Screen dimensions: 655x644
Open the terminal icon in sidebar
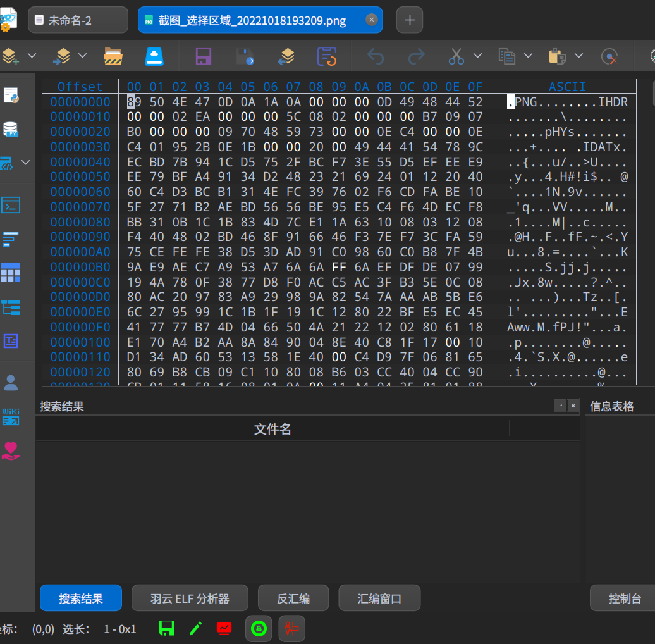coord(11,205)
